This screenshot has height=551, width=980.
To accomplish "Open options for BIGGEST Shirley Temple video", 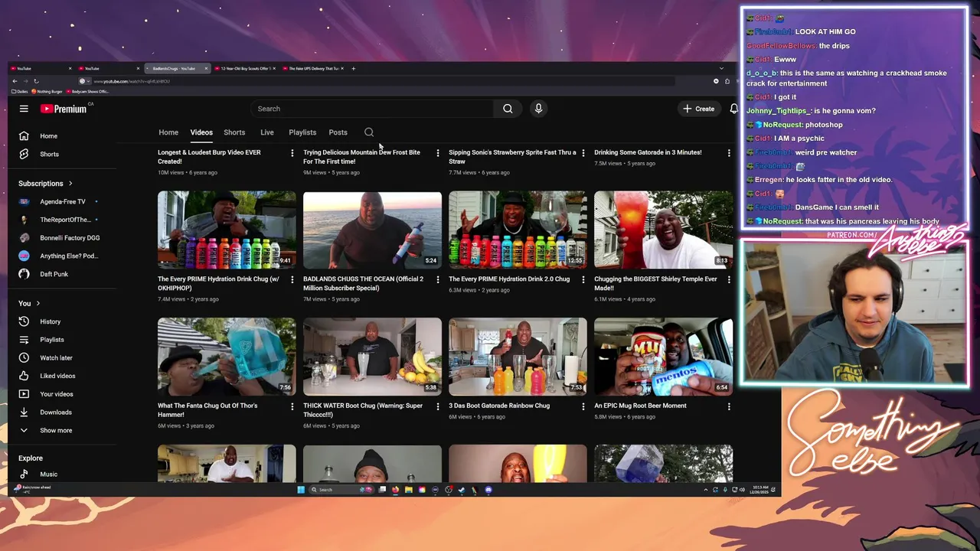I will coord(728,280).
